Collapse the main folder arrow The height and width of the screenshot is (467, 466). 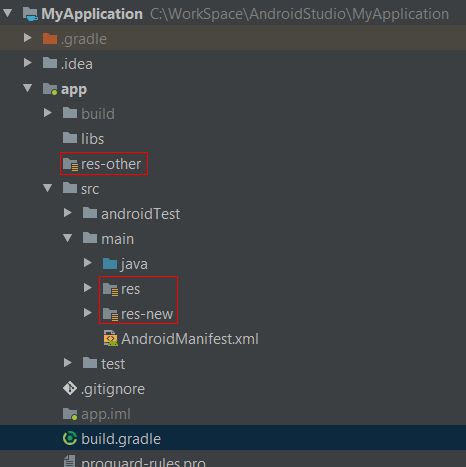coord(67,238)
